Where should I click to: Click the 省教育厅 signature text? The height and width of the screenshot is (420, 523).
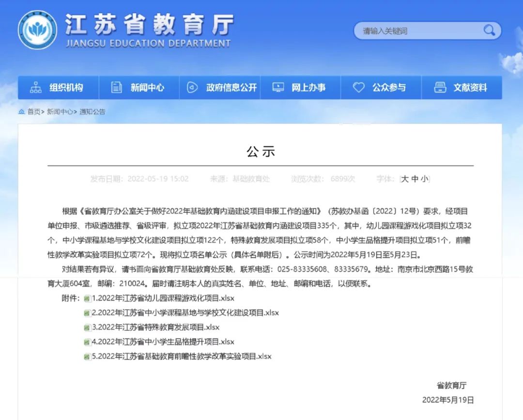(452, 385)
